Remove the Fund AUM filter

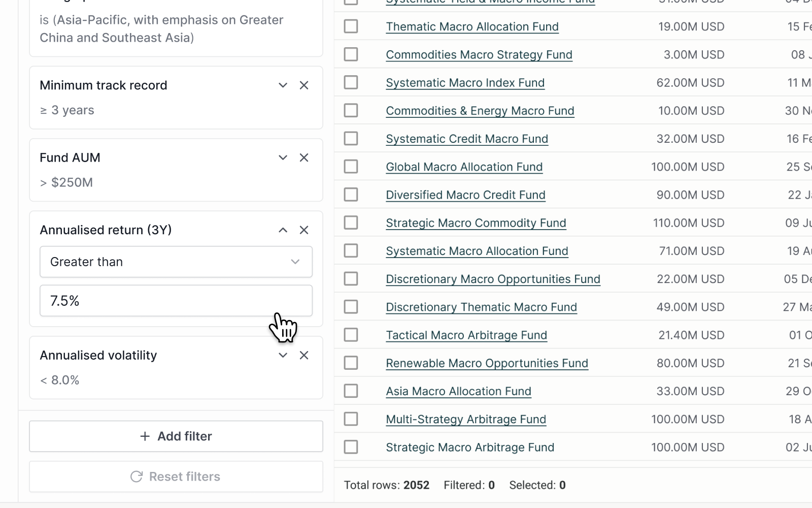tap(304, 157)
